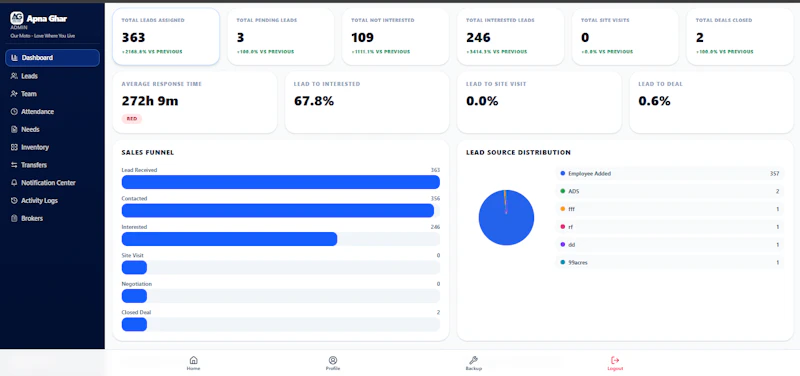Open the Dashboard menu item
800x376 pixels.
tap(52, 58)
